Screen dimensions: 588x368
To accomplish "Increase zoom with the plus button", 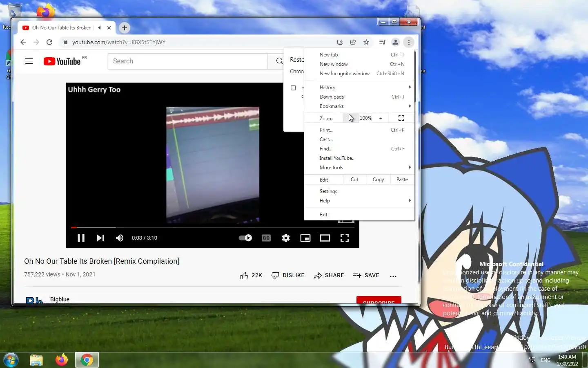I will click(x=381, y=118).
